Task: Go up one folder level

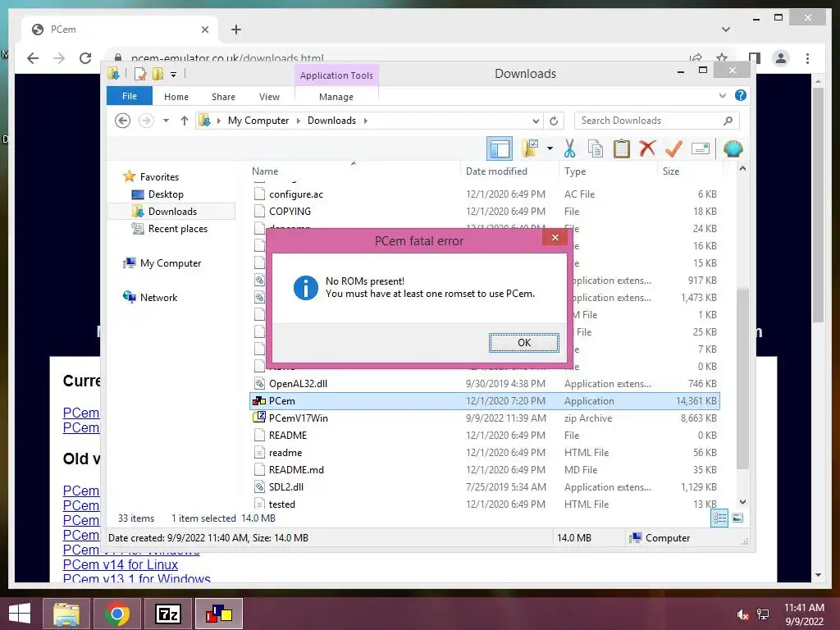Action: tap(185, 121)
